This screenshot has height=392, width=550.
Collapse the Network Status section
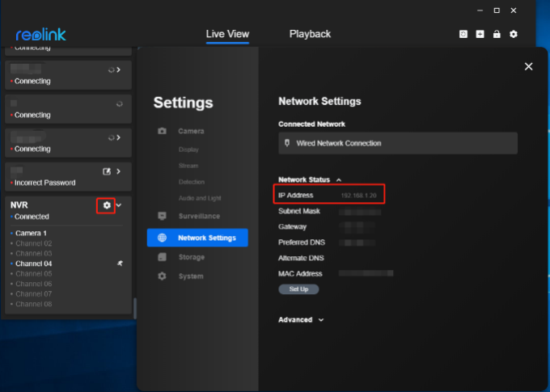click(339, 179)
